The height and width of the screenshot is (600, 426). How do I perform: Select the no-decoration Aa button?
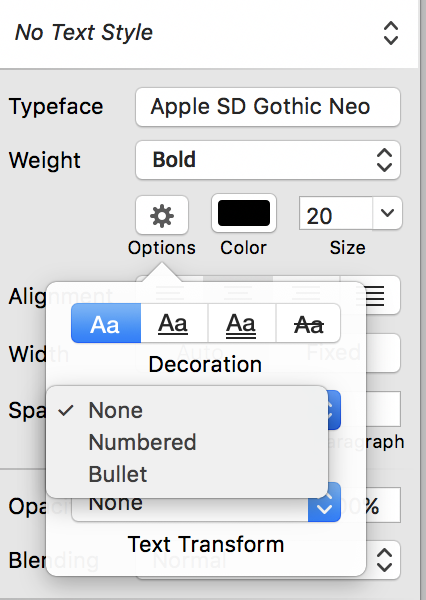coord(106,323)
